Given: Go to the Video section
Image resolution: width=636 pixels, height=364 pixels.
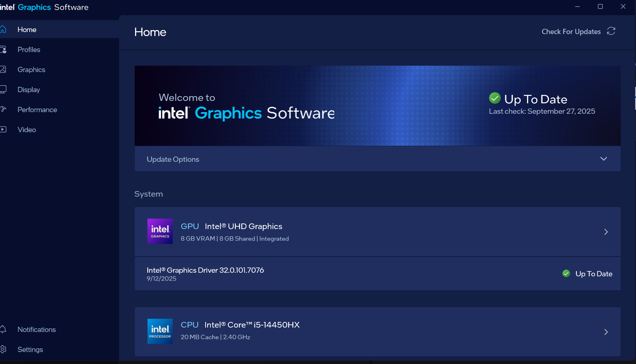Looking at the screenshot, I should pos(59,129).
